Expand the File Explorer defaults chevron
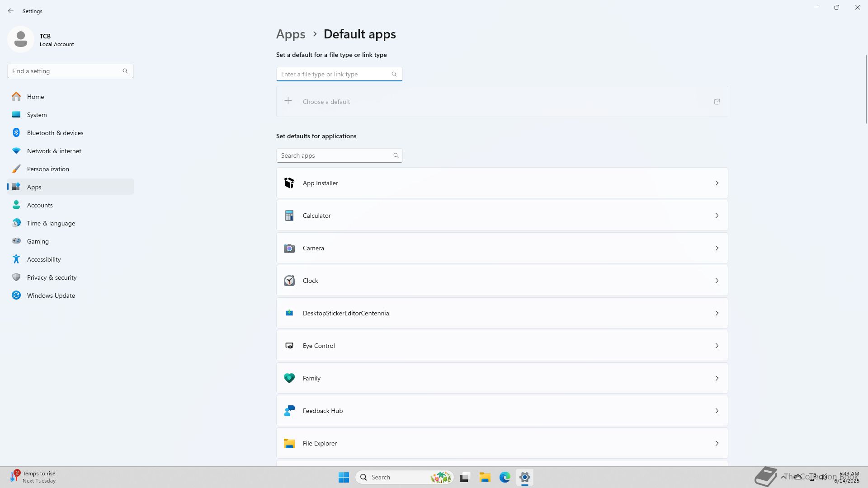Screen dimensions: 868x488 [x=717, y=443]
